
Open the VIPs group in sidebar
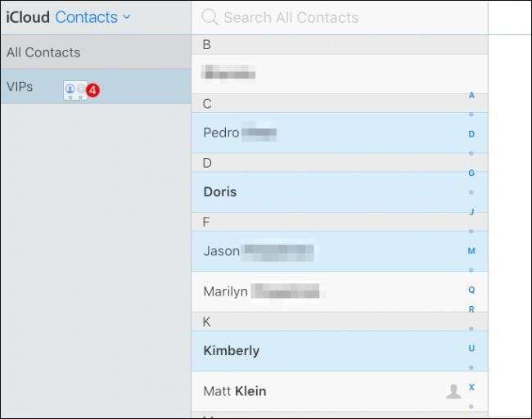[x=20, y=86]
